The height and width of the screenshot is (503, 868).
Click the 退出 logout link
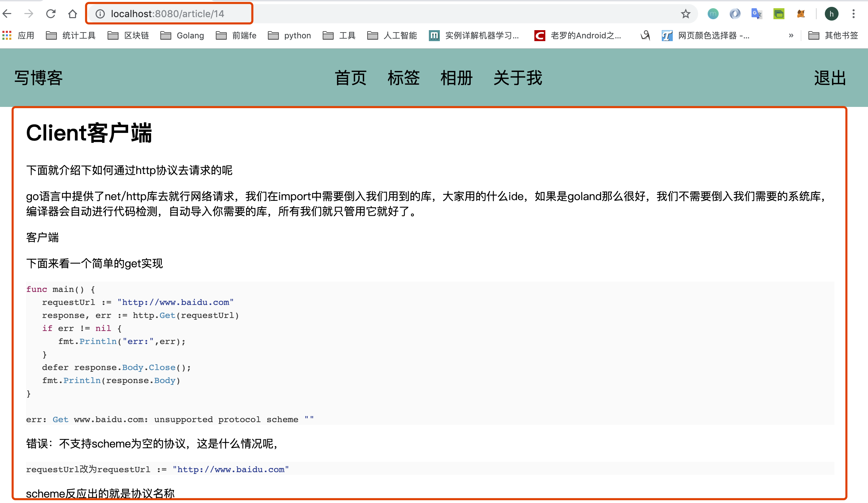click(830, 78)
